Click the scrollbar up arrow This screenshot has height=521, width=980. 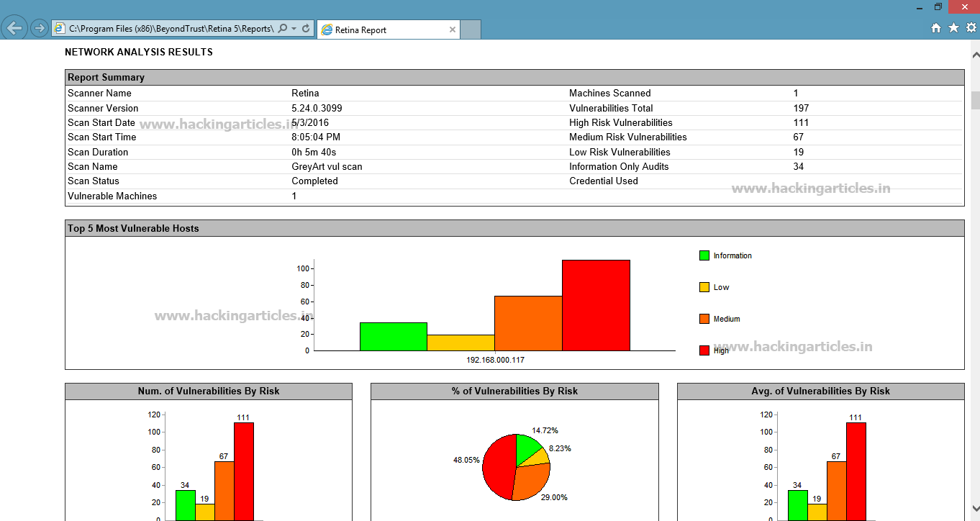click(975, 55)
